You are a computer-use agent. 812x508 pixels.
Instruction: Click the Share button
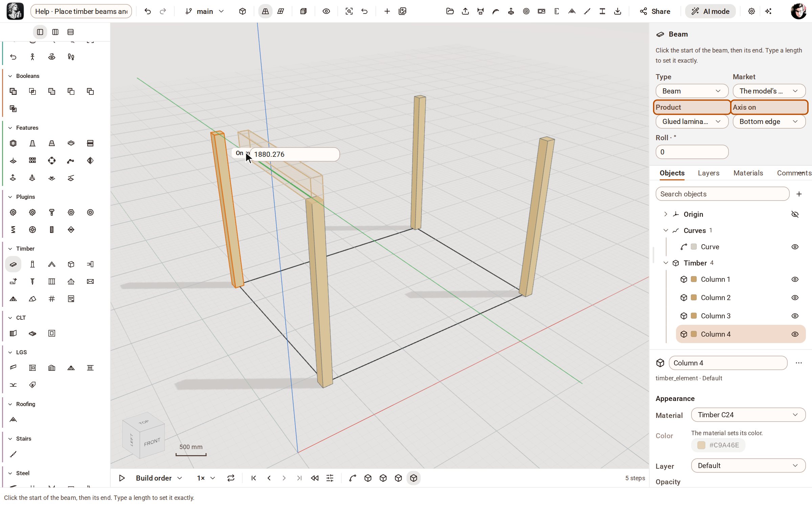point(655,11)
